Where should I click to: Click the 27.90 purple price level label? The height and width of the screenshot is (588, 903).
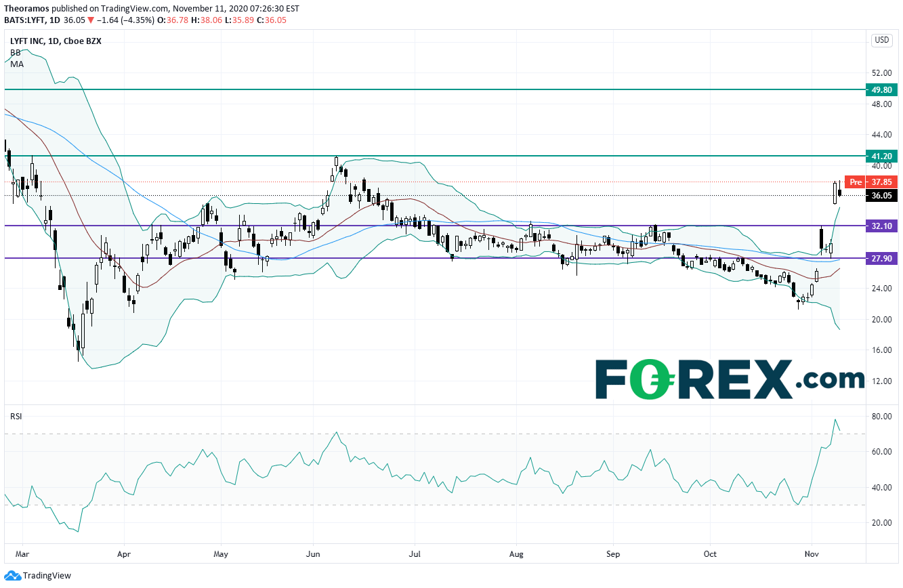tap(882, 258)
